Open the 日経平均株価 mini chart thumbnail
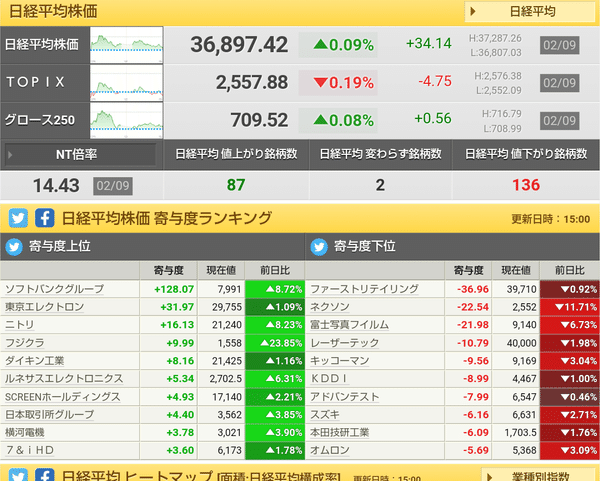 (127, 45)
